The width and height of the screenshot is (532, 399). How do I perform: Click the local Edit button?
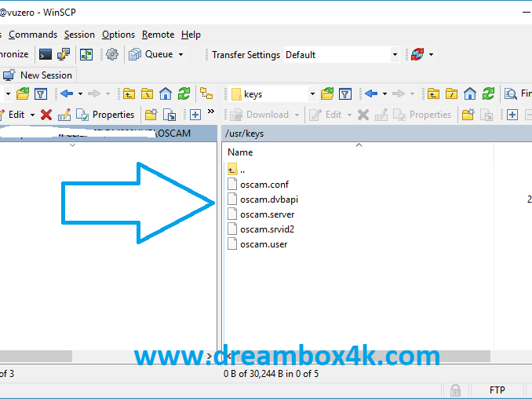13,115
